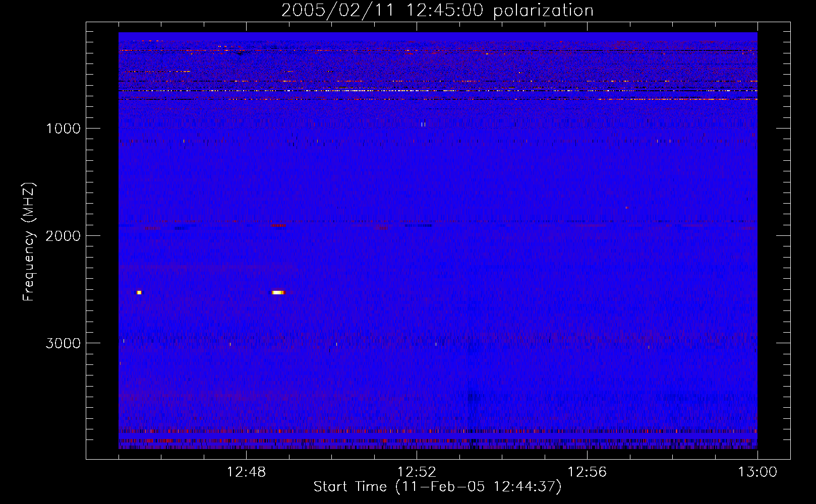Click the "1000" frequency tick label
Screen dimensions: 816x504
pyautogui.click(x=63, y=129)
